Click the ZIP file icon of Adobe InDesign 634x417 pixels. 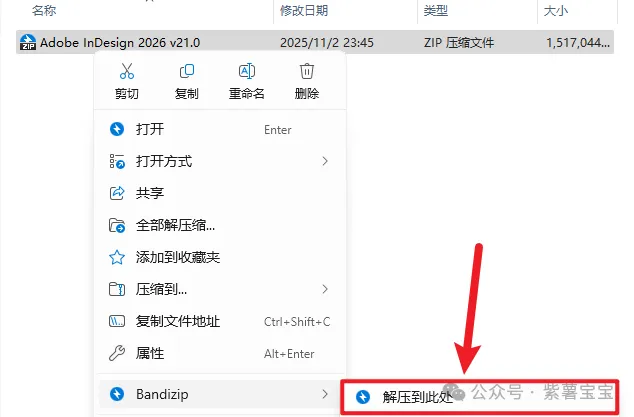(28, 42)
